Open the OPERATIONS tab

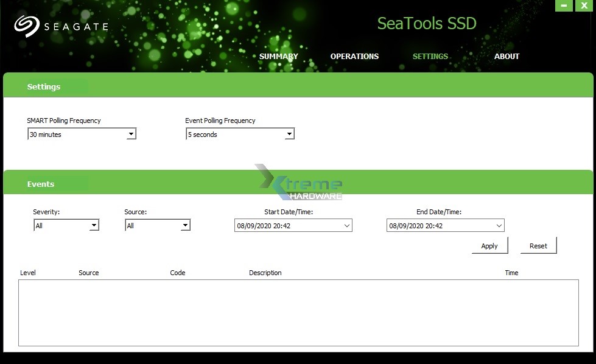(x=354, y=56)
